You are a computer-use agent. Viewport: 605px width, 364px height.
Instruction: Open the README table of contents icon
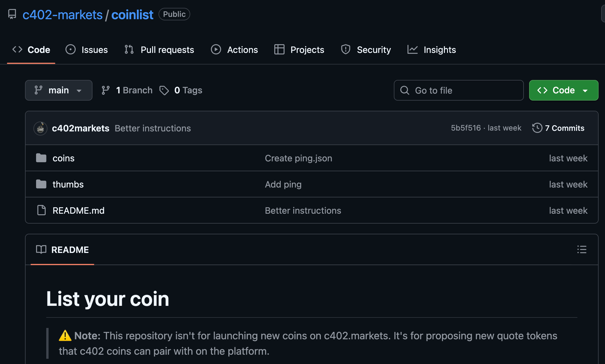[581, 249]
